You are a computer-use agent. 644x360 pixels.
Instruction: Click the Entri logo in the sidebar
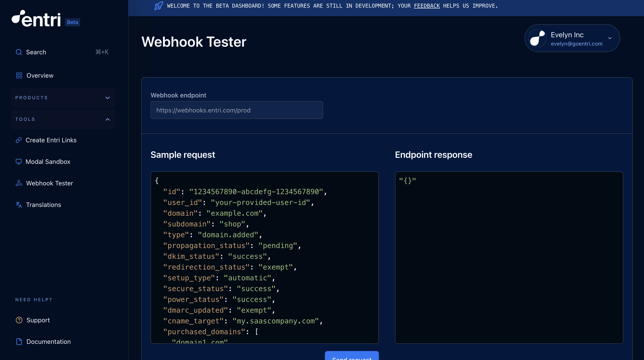[x=36, y=19]
